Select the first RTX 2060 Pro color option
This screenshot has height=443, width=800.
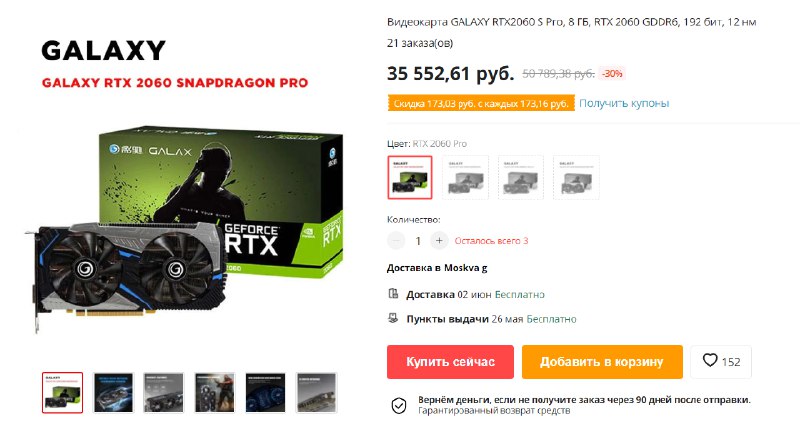(x=410, y=178)
